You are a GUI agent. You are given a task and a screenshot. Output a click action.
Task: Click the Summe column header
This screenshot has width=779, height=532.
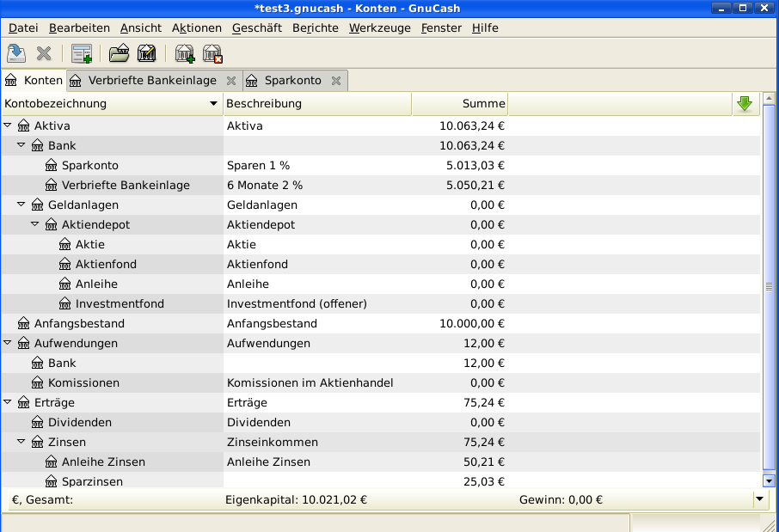[459, 104]
